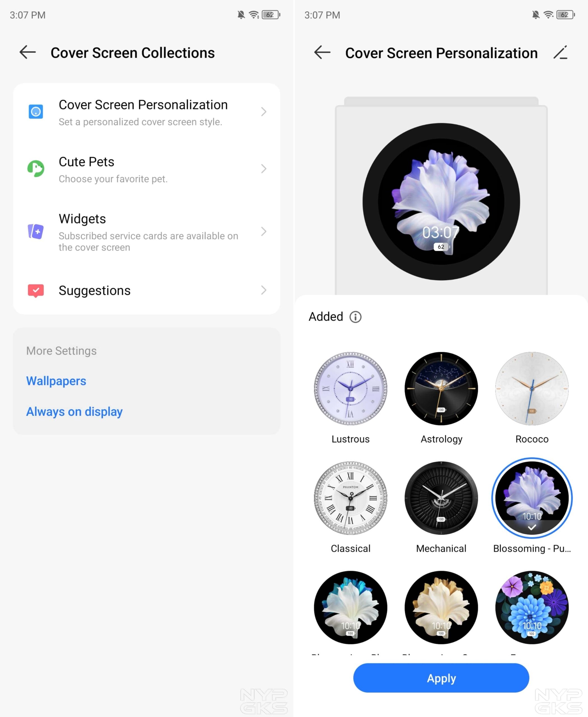Tap the edit pencil icon
This screenshot has height=717, width=588.
561,53
